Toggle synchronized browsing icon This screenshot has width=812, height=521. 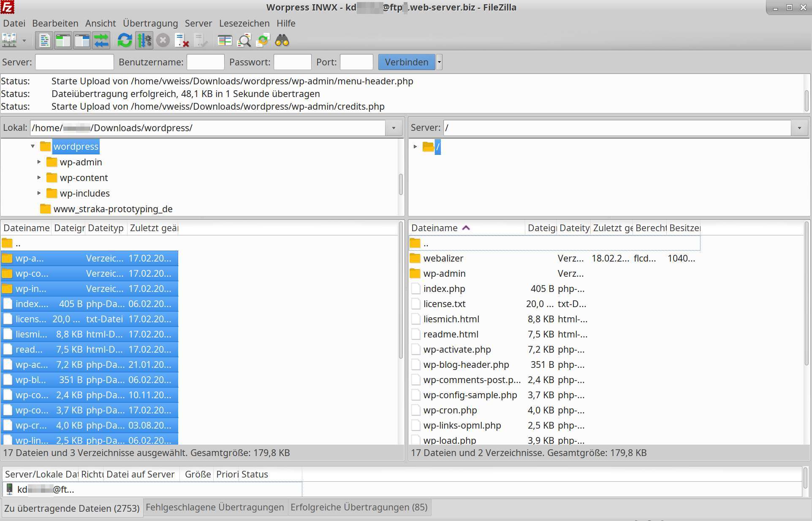pos(263,40)
